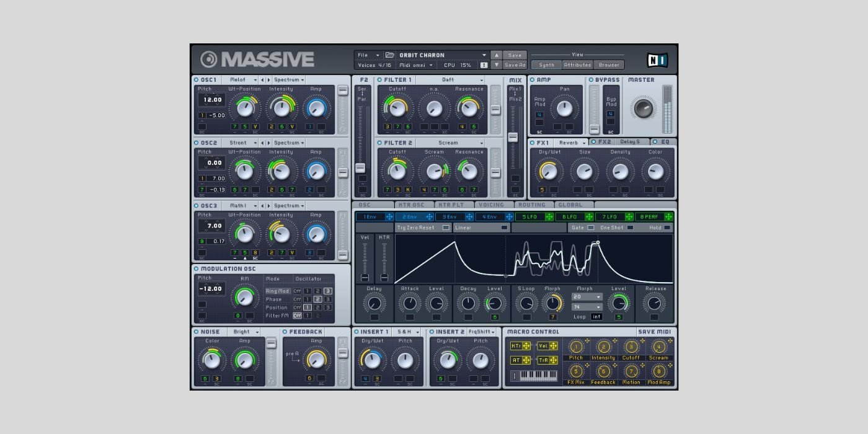868x434 pixels.
Task: Click the Vel macro assign crosshair
Action: coord(553,346)
